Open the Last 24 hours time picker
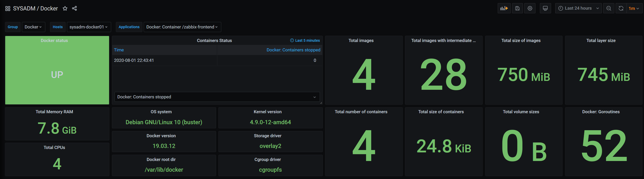 578,8
